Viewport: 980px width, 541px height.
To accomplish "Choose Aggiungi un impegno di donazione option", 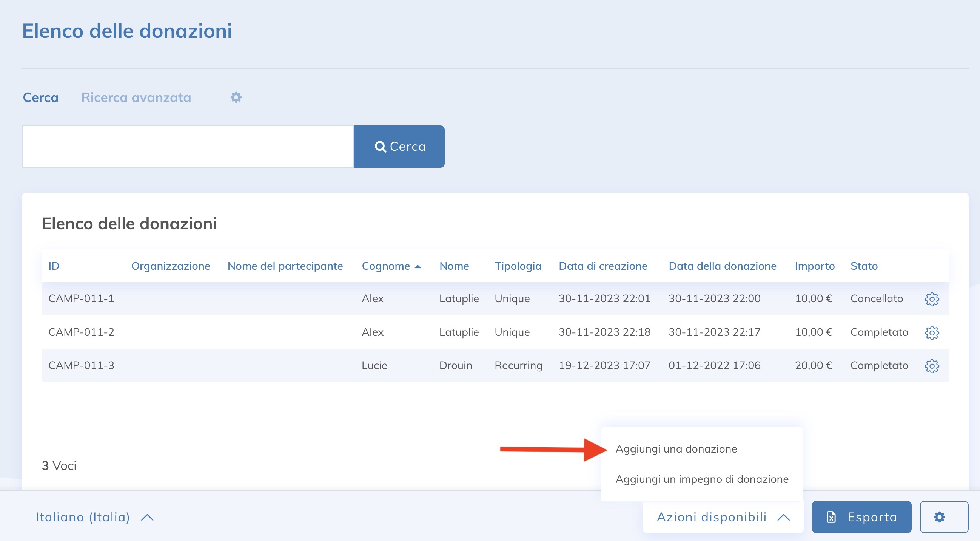I will tap(702, 479).
